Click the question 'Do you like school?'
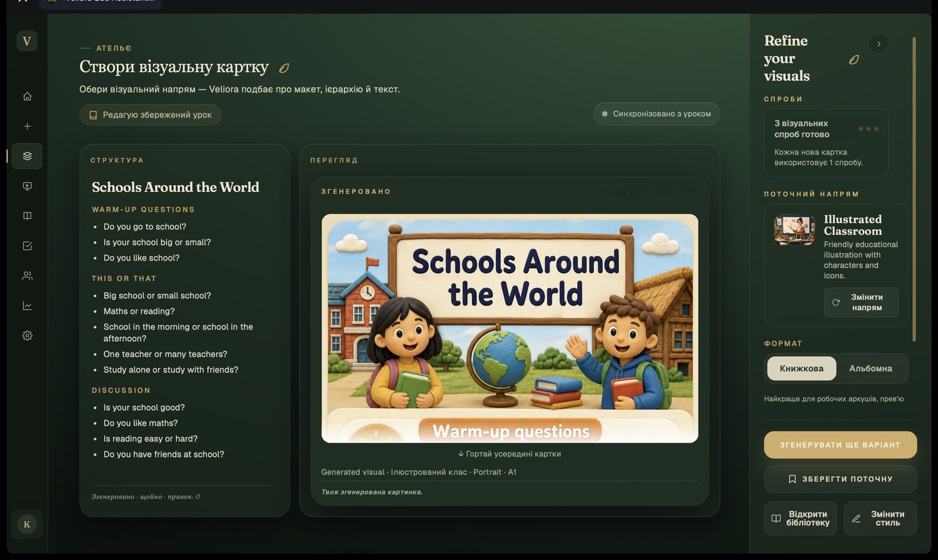Screen dimensions: 938x560 click(141, 258)
